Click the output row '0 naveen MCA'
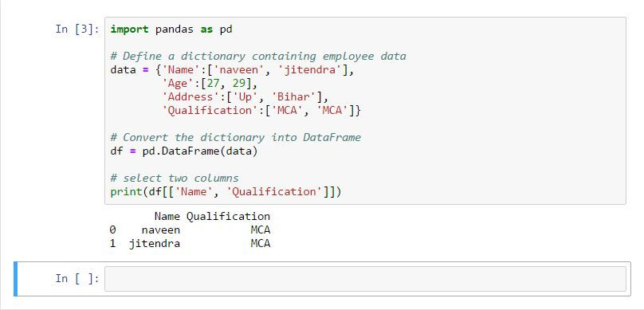The height and width of the screenshot is (310, 644). click(190, 230)
